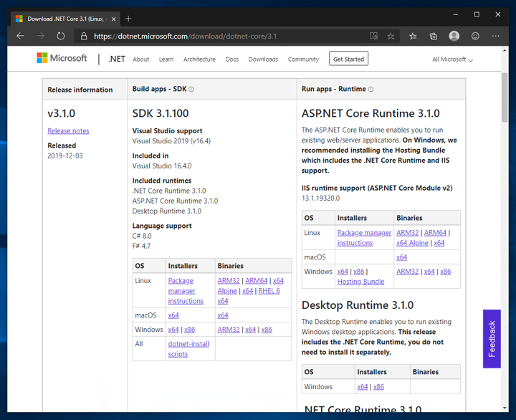Viewport: 516px width, 420px height.
Task: Open the dotnet-install scripts link
Action: coord(188,349)
